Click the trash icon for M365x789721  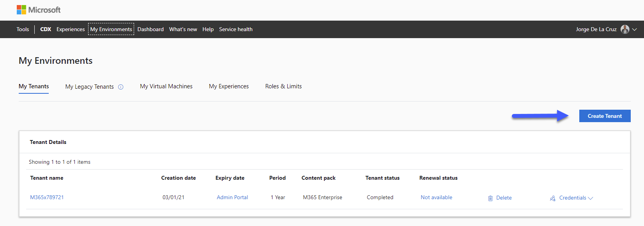coord(490,198)
